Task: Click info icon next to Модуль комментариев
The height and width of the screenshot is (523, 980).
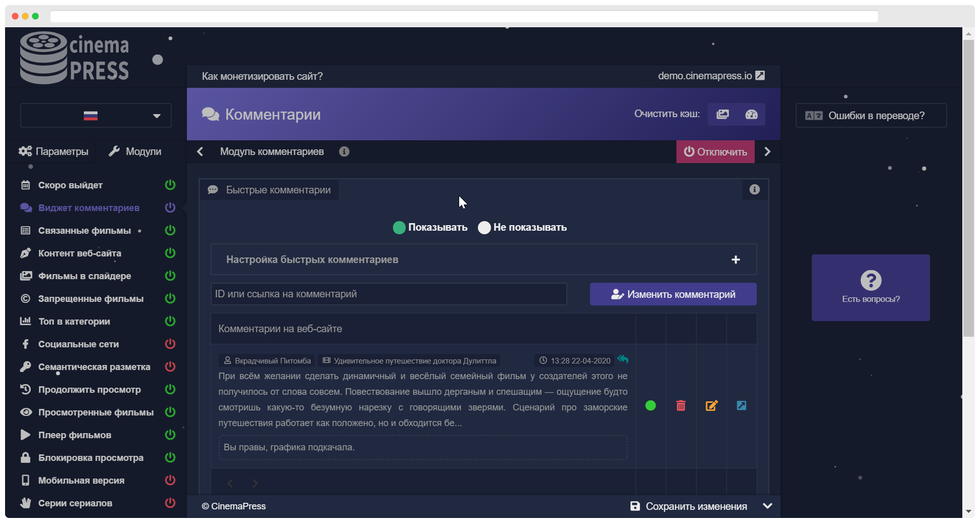Action: 344,151
